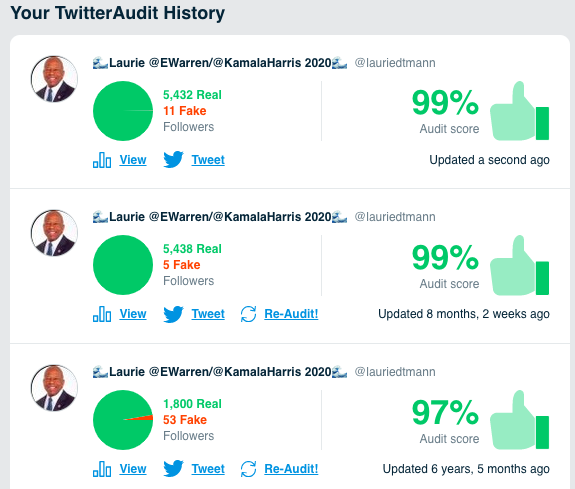Click the profile avatar in the third audit
This screenshot has height=489, width=575.
(x=54, y=388)
